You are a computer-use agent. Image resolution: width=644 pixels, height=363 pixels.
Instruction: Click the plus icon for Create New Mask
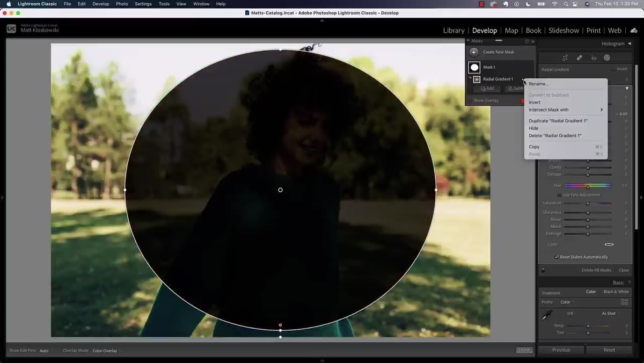pos(474,52)
